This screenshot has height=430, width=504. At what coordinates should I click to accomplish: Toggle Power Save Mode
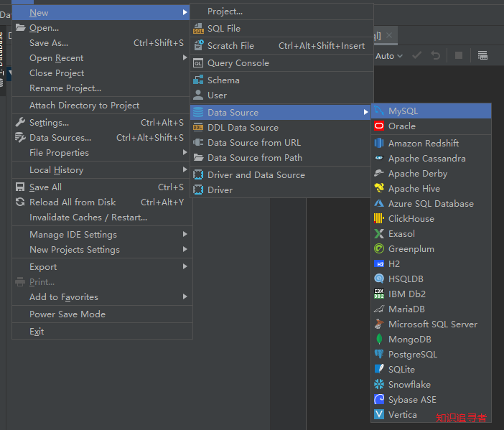[x=101, y=314]
